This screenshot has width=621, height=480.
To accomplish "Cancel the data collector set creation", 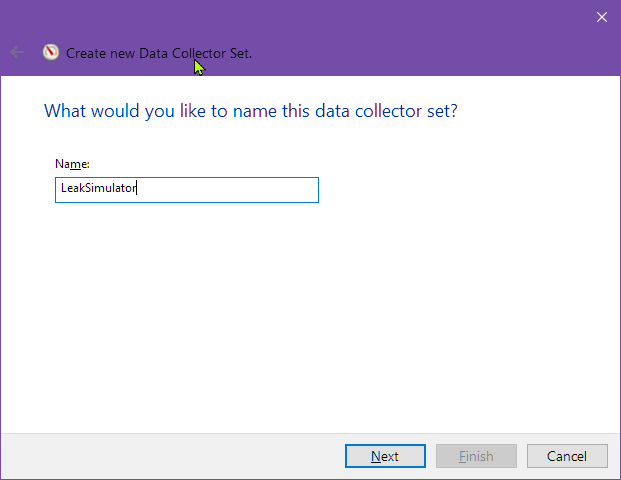I will tap(567, 456).
